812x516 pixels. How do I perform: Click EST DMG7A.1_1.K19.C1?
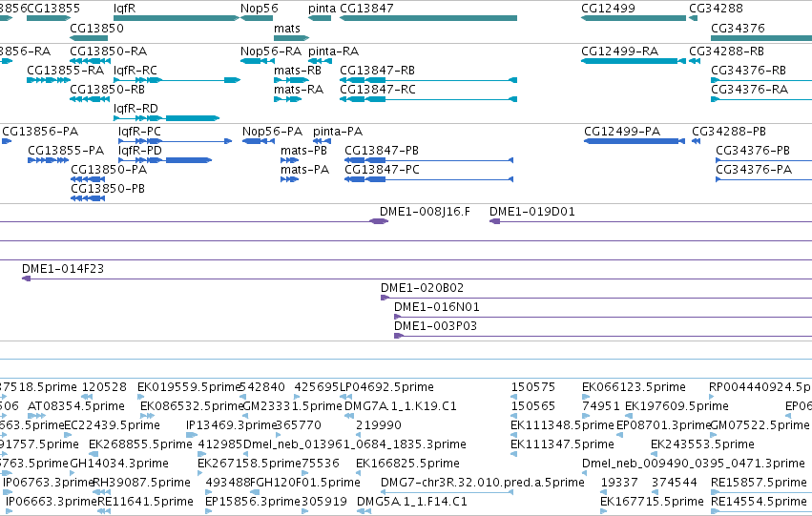tap(401, 406)
